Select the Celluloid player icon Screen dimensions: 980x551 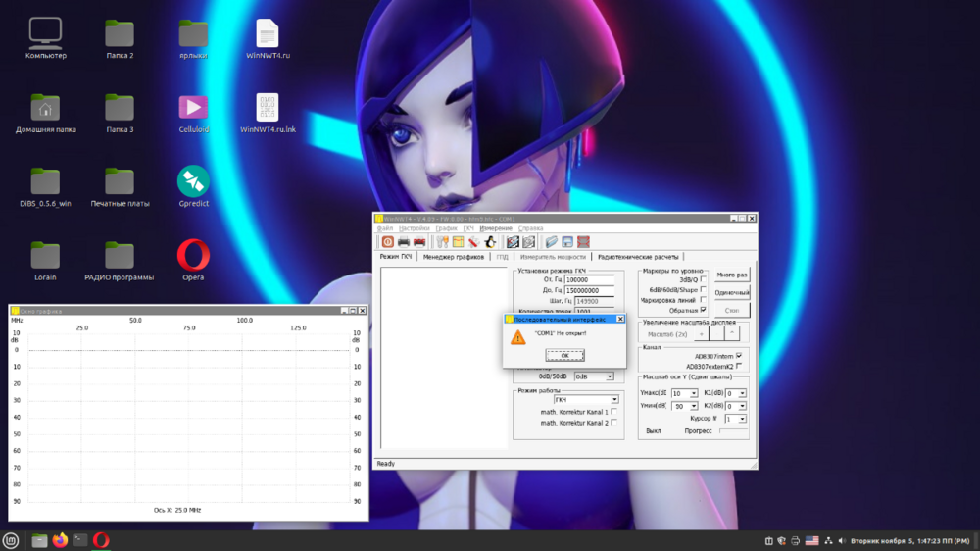click(x=193, y=113)
